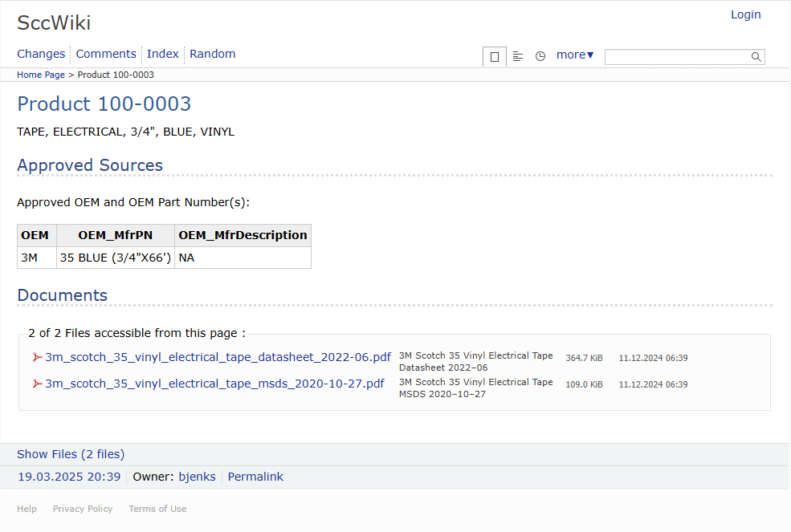Open the owner bjenks profile
Screen dimensions: 791x532
(197, 477)
